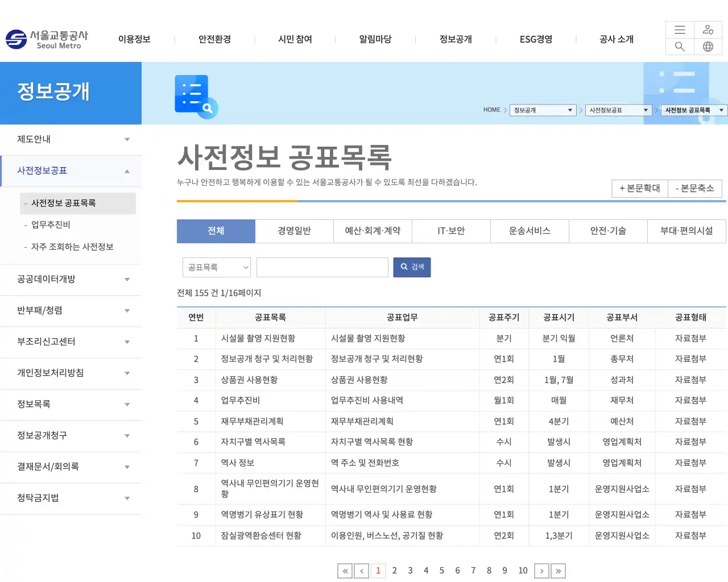Open the 공사 소개 top menu

pyautogui.click(x=617, y=39)
